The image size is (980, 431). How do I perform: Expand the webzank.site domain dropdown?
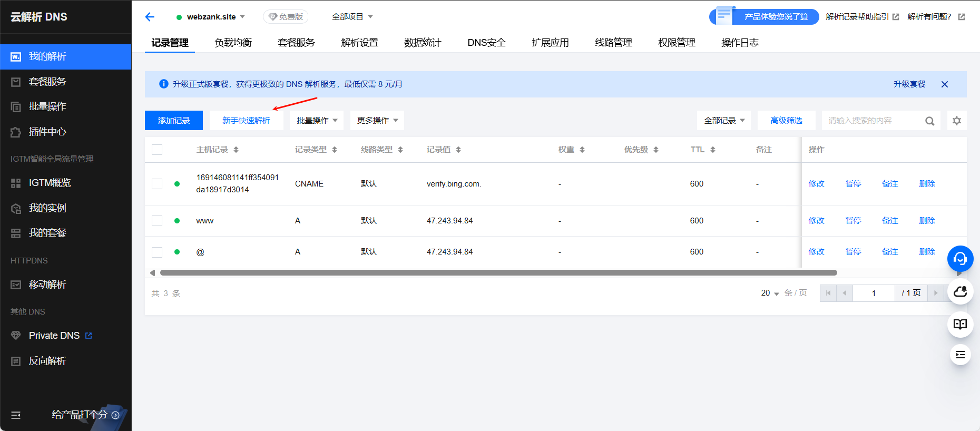point(242,17)
